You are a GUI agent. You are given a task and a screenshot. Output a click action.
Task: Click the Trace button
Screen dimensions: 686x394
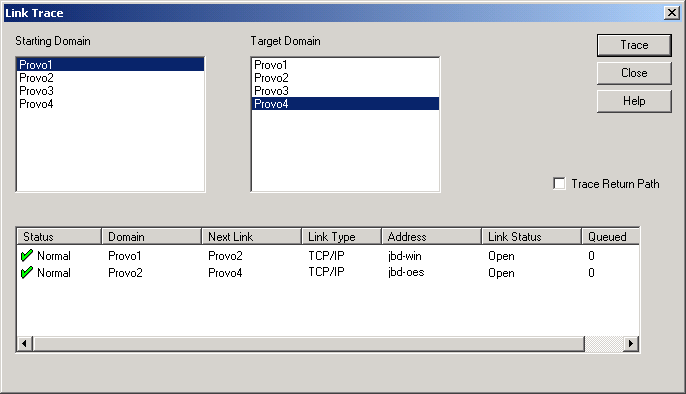click(634, 45)
